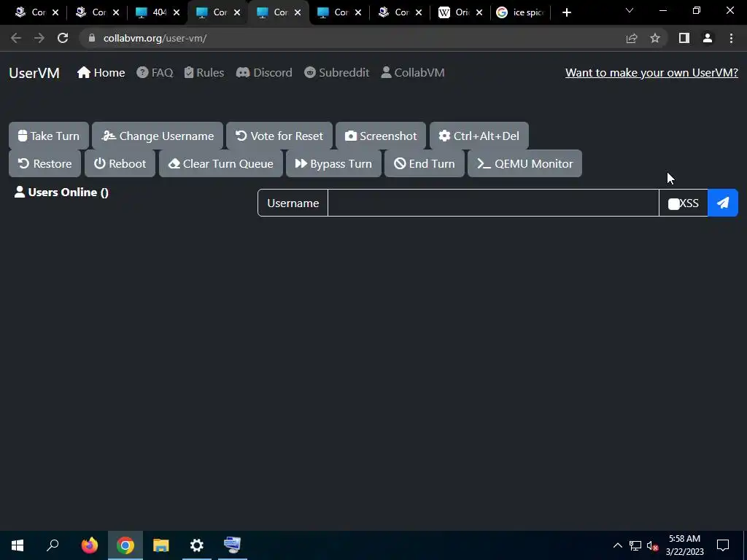747x560 pixels.
Task: Bookmark this page with the star icon
Action: tap(655, 38)
